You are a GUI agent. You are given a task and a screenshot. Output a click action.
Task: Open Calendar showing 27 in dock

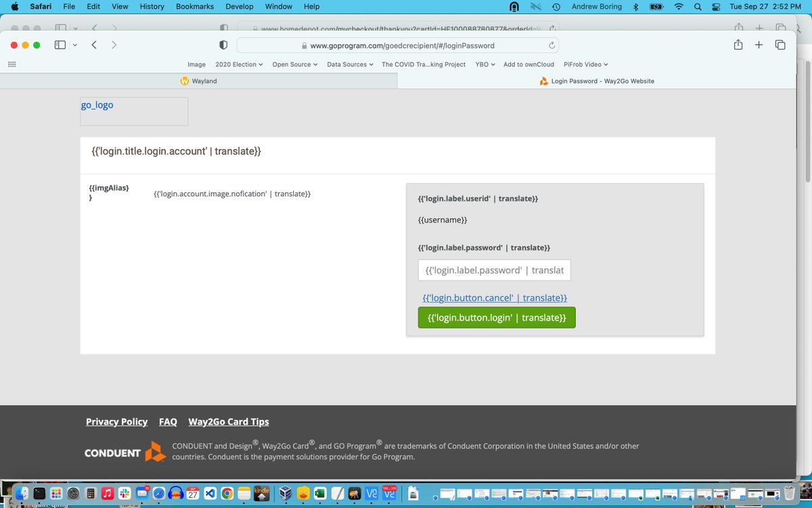[193, 493]
